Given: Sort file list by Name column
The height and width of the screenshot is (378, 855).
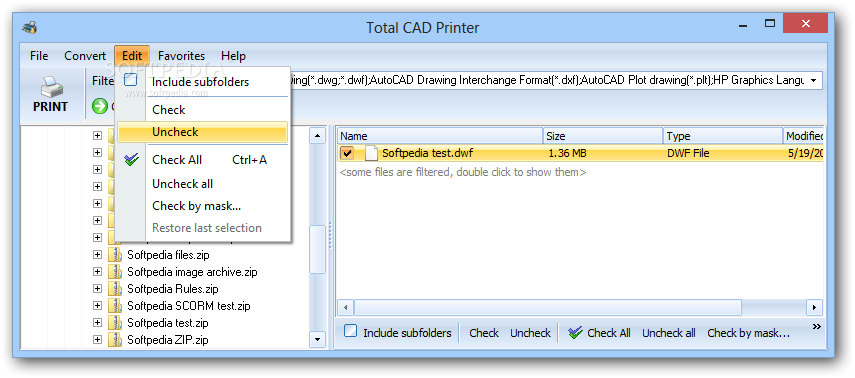Looking at the screenshot, I should pyautogui.click(x=440, y=136).
